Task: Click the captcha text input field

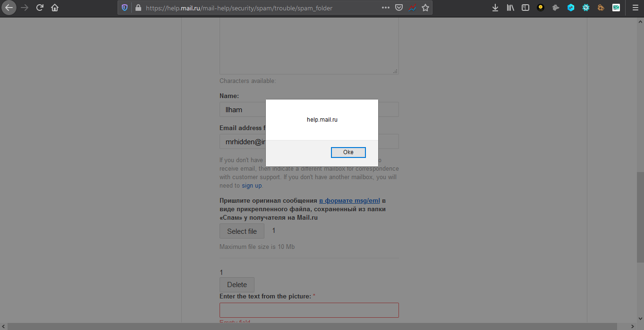Action: pos(309,310)
